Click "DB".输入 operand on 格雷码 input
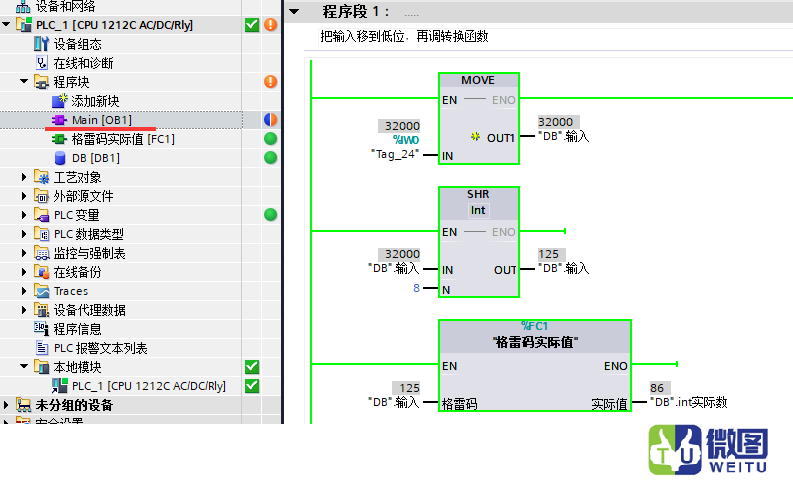Screen dimensions: 793x492 tap(394, 402)
